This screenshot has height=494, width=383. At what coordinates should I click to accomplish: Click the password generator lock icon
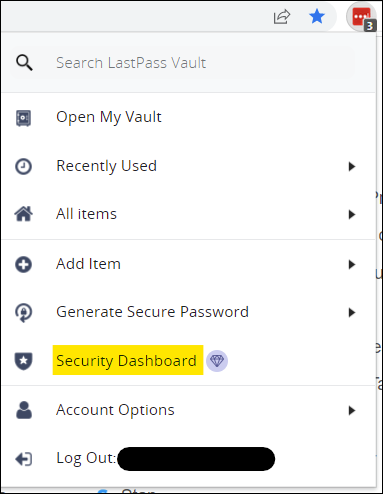(x=23, y=313)
